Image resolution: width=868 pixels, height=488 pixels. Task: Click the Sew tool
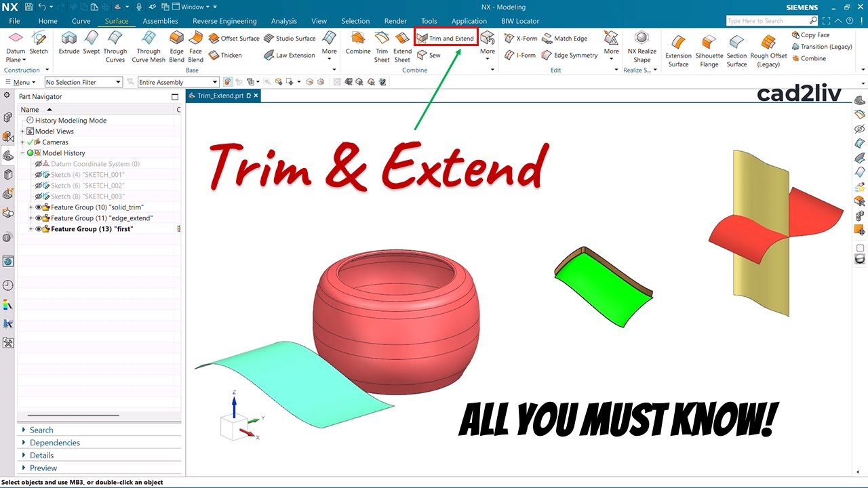(x=429, y=56)
